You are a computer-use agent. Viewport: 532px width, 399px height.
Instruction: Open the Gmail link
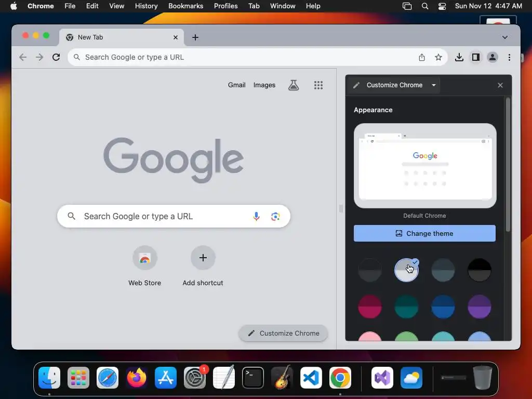point(236,85)
